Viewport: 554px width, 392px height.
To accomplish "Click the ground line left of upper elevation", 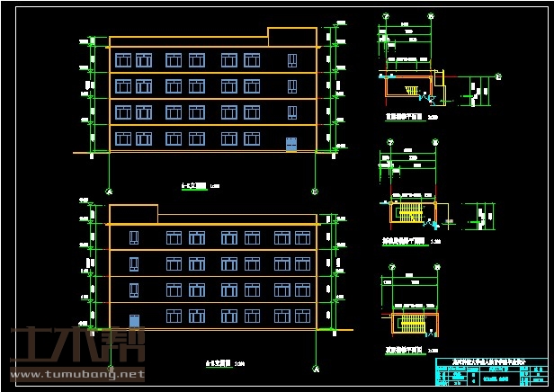I will (x=90, y=154).
